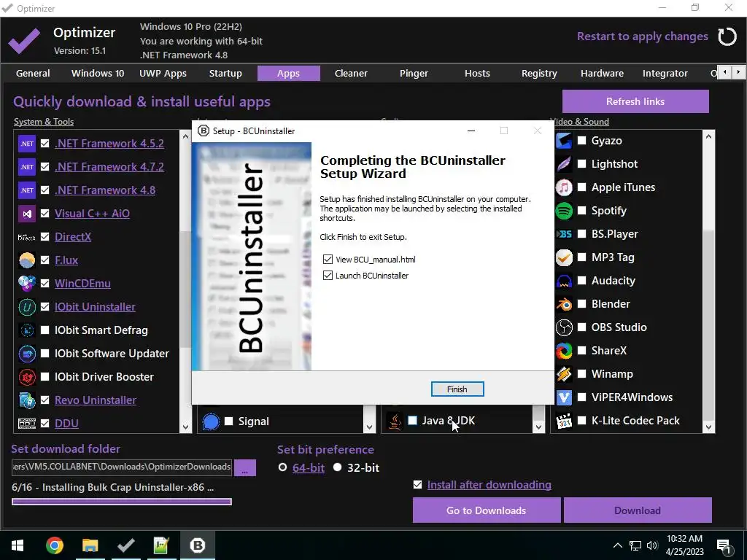Click the Go to Downloads button

[x=487, y=510]
